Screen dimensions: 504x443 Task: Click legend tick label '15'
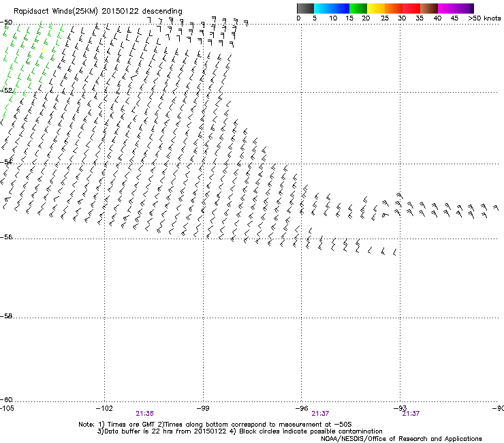coord(349,18)
